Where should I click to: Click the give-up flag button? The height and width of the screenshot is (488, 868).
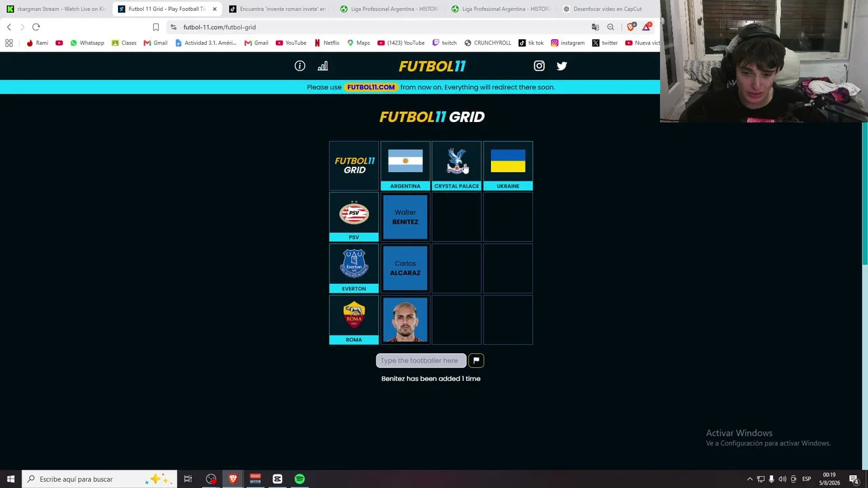(x=476, y=361)
